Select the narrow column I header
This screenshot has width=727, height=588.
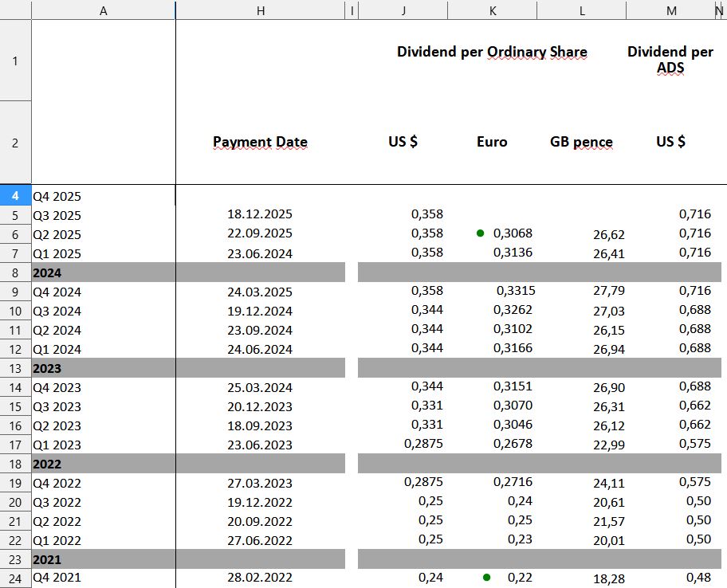coord(352,10)
